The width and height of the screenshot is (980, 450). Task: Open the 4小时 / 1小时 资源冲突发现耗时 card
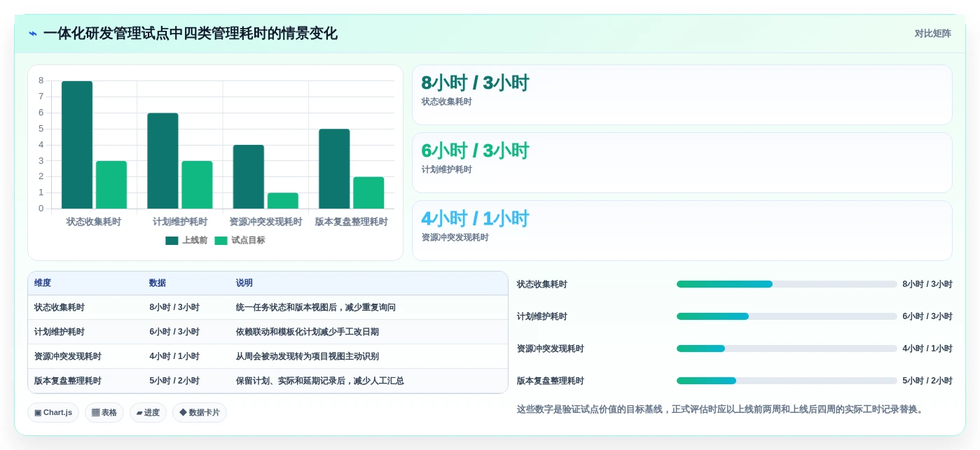(x=682, y=231)
